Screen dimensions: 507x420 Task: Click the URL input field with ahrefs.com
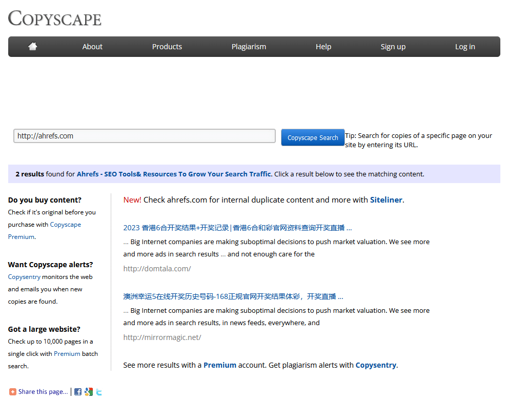pyautogui.click(x=145, y=136)
